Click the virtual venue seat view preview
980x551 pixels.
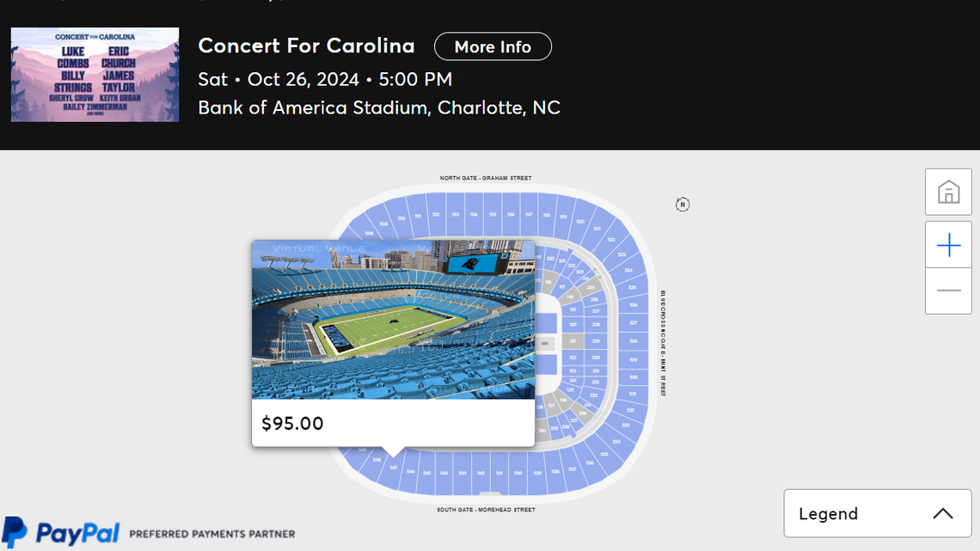(393, 320)
